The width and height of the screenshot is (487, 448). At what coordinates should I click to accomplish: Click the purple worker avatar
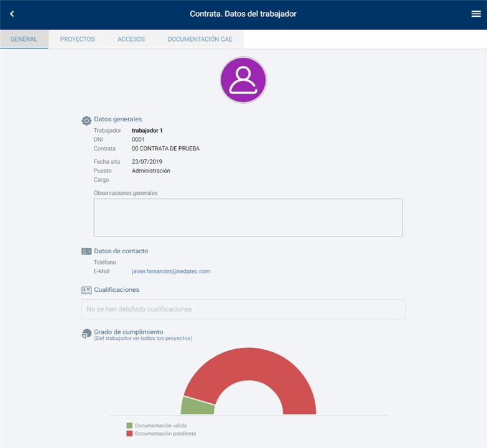[243, 80]
